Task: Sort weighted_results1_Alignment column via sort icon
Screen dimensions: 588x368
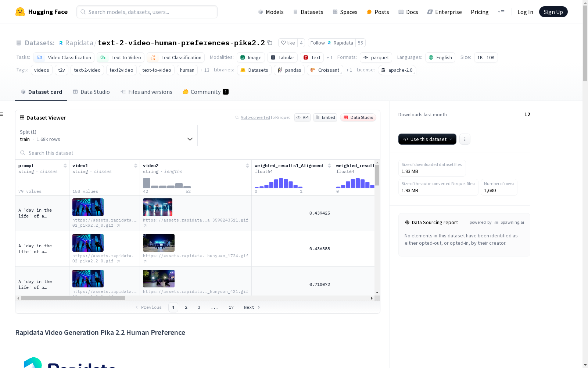Action: tap(329, 166)
